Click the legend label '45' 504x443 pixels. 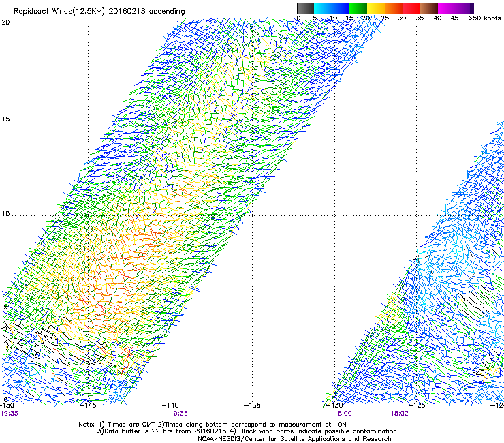tap(454, 18)
